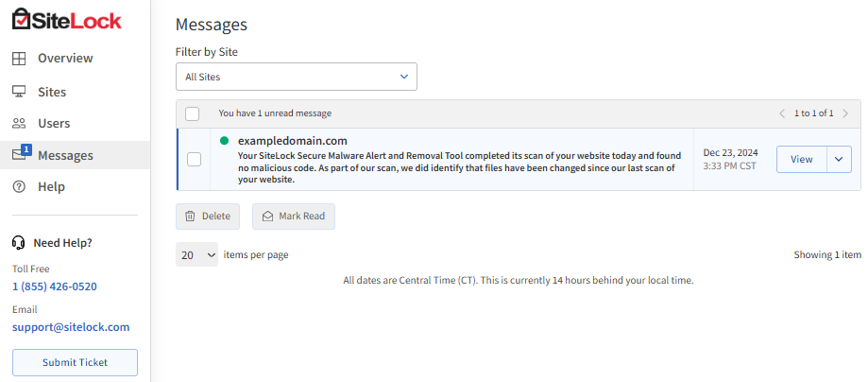
Task: Open the exampledomain.com message text
Action: tap(457, 166)
